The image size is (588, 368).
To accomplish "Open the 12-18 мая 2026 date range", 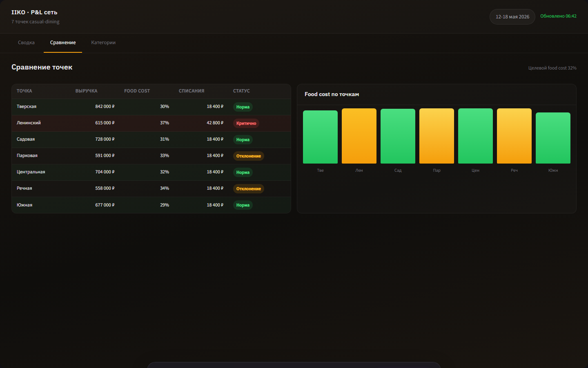I will [512, 17].
